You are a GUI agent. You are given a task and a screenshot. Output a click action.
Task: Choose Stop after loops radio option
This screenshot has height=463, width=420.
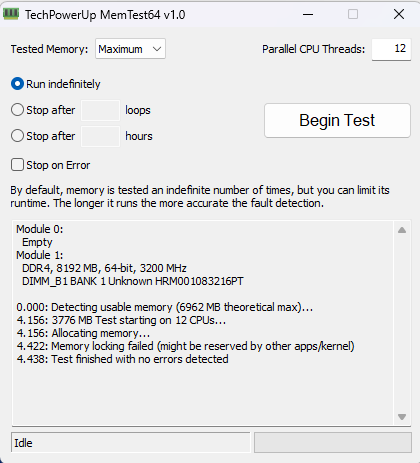[x=17, y=110]
